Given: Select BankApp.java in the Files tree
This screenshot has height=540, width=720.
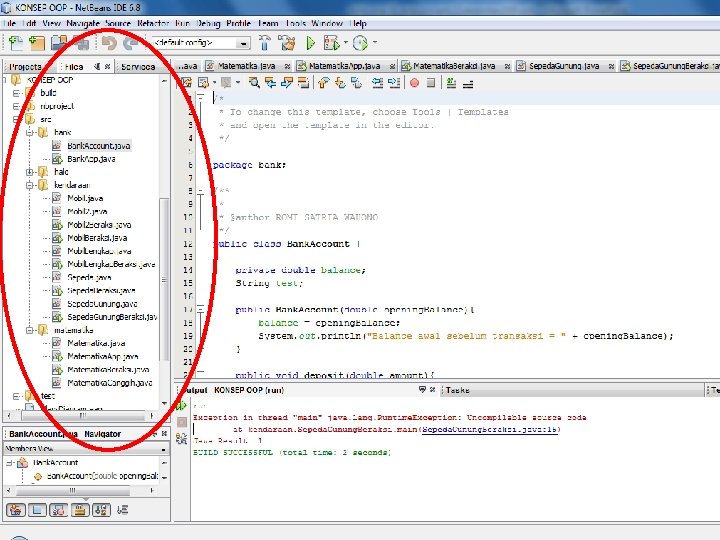Looking at the screenshot, I should tap(91, 159).
